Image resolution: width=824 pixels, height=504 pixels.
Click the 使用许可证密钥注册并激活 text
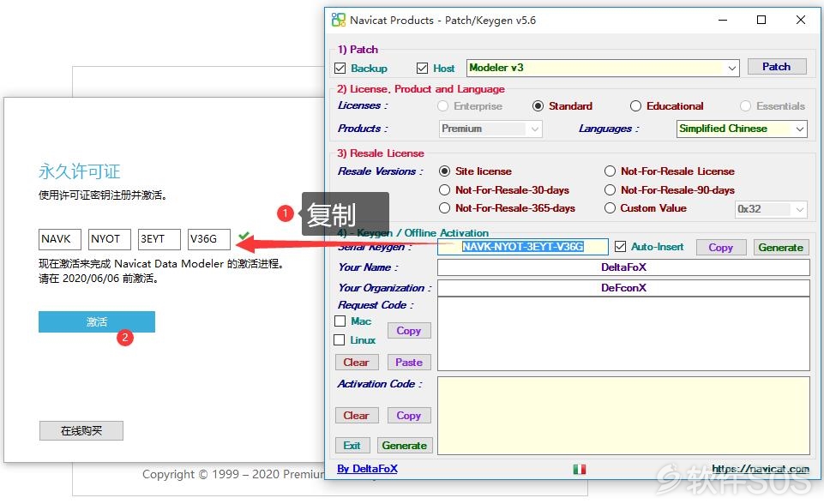(x=103, y=195)
